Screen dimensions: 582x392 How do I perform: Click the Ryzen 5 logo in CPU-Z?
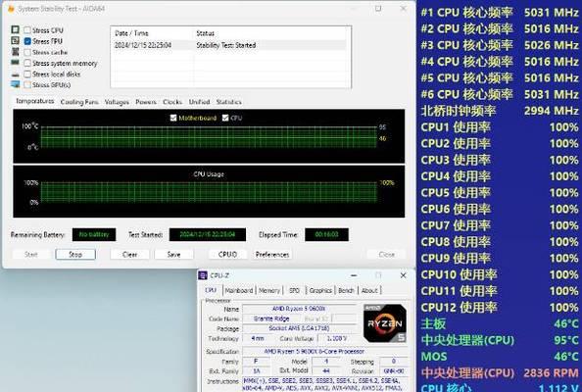point(385,323)
